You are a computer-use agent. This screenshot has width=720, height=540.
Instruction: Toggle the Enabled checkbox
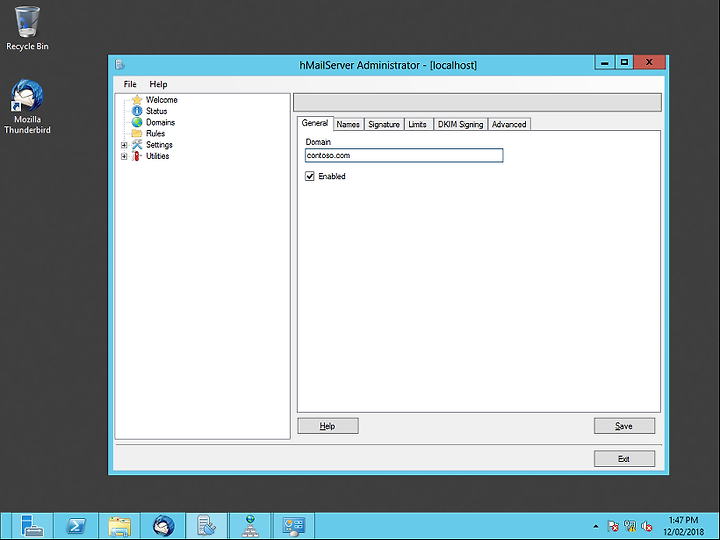[x=310, y=176]
